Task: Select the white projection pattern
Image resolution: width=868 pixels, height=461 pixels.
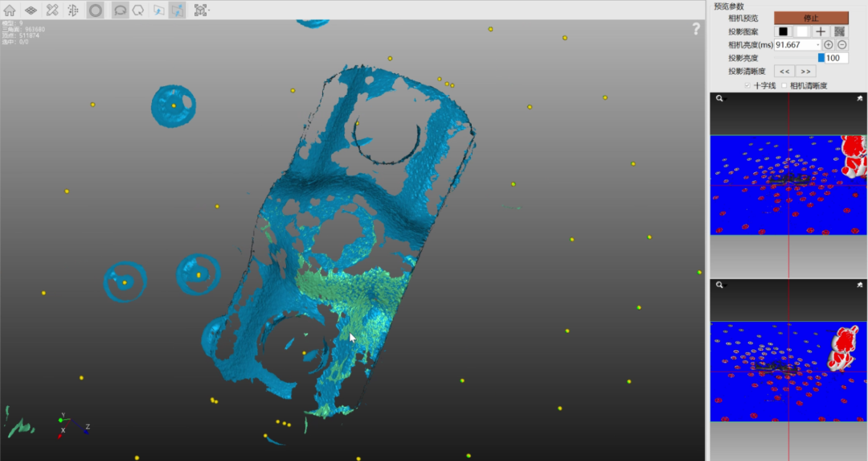Action: click(x=801, y=31)
